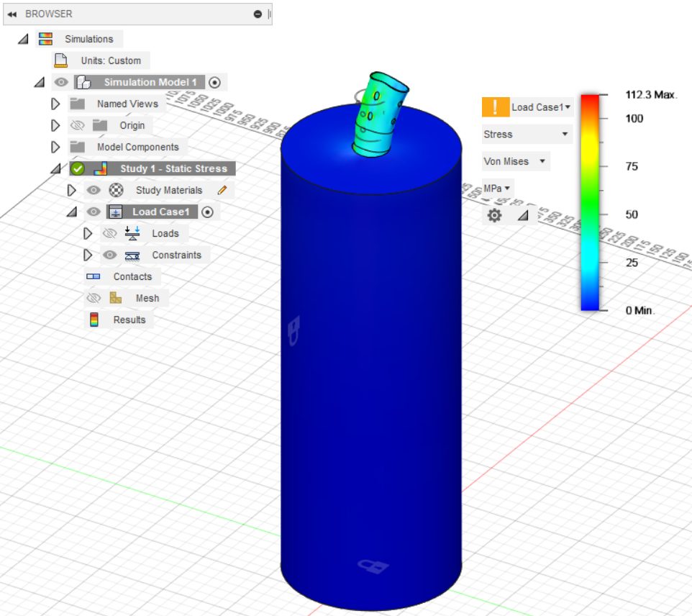This screenshot has height=616, width=692.
Task: Expand the Loads node
Action: pyautogui.click(x=87, y=233)
